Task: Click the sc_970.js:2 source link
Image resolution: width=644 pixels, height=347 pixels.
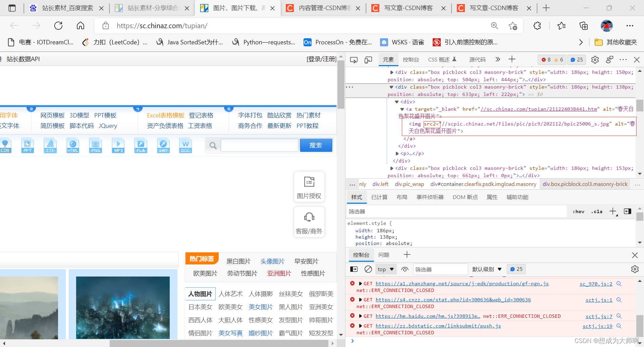Action: [596, 284]
